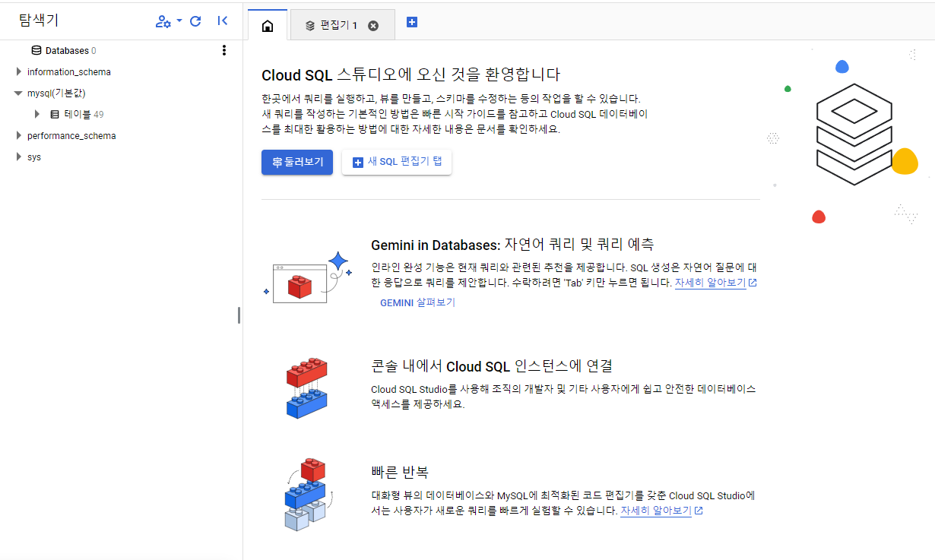Image resolution: width=935 pixels, height=560 pixels.
Task: Add a new tab with plus icon
Action: click(411, 23)
